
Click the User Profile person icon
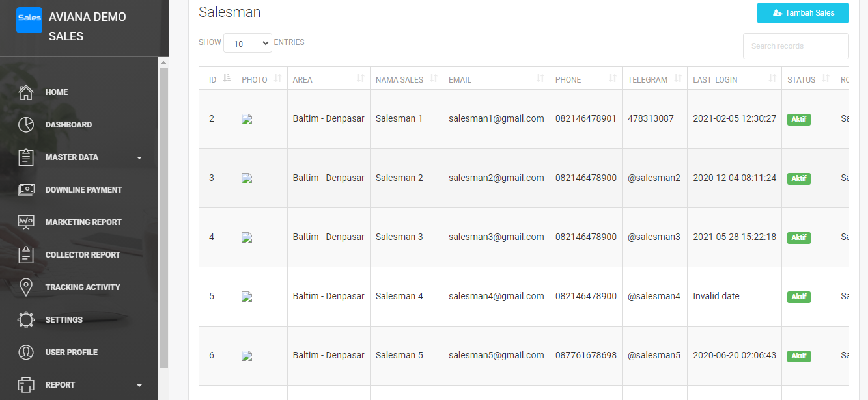pyautogui.click(x=26, y=353)
